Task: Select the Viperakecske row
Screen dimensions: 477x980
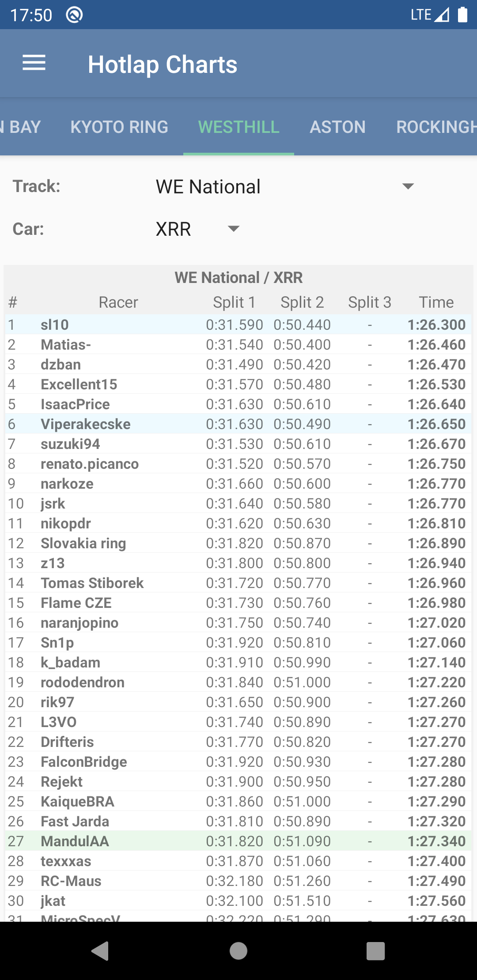Action: coord(238,424)
